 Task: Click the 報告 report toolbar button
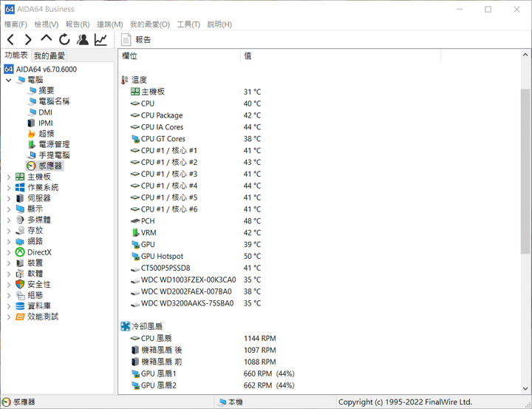(136, 40)
